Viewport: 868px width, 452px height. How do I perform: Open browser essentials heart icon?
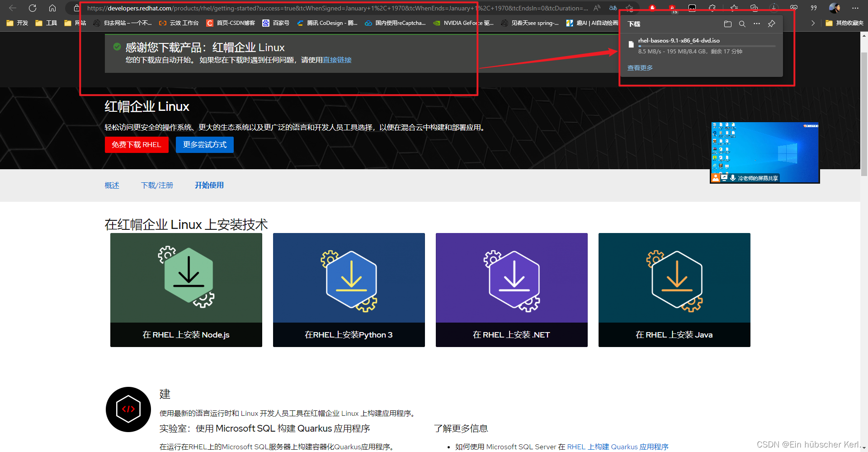pyautogui.click(x=794, y=8)
